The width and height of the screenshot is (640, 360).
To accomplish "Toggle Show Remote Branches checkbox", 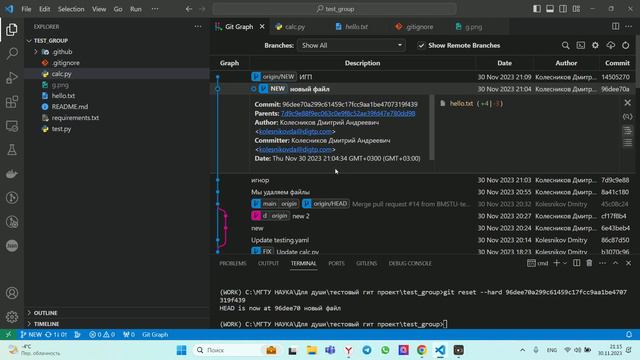I will (421, 45).
